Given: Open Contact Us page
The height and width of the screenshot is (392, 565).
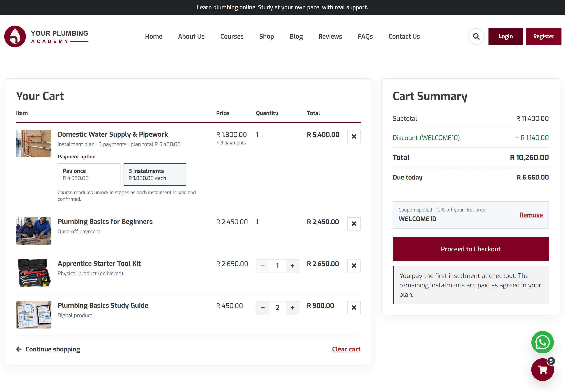Looking at the screenshot, I should tap(404, 36).
